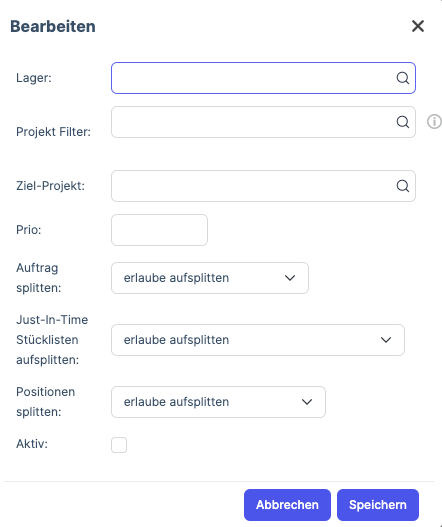Enable the Aktiv checkbox
442x527 pixels.
point(119,445)
